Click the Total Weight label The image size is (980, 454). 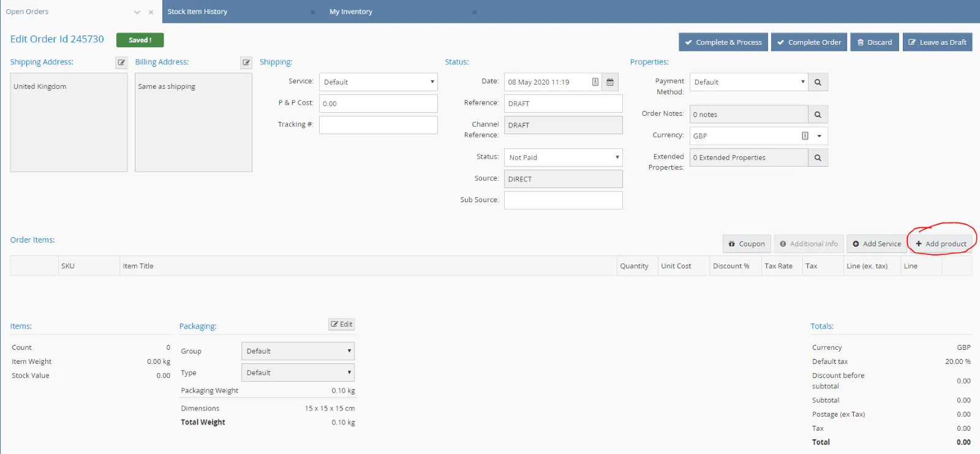point(203,422)
